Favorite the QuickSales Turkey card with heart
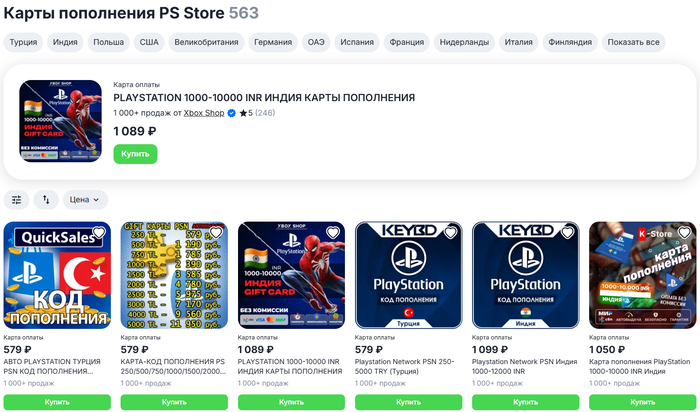700x412 pixels. pos(99,233)
